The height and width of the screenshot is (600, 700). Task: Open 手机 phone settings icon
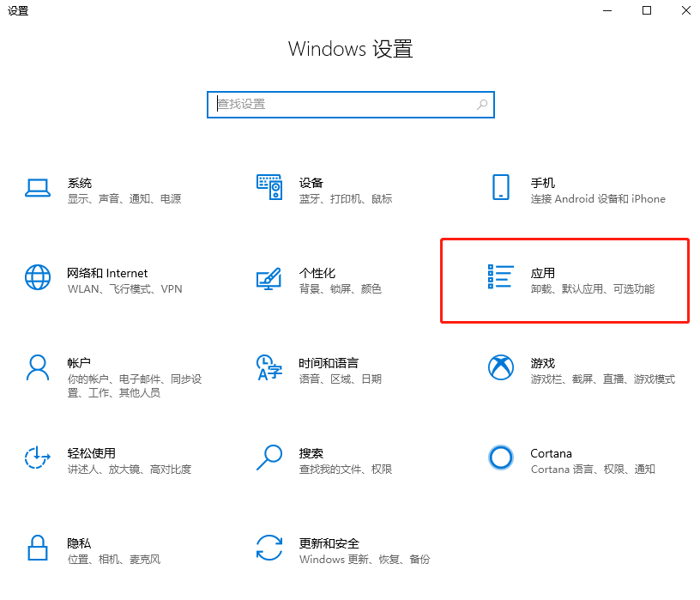(501, 187)
